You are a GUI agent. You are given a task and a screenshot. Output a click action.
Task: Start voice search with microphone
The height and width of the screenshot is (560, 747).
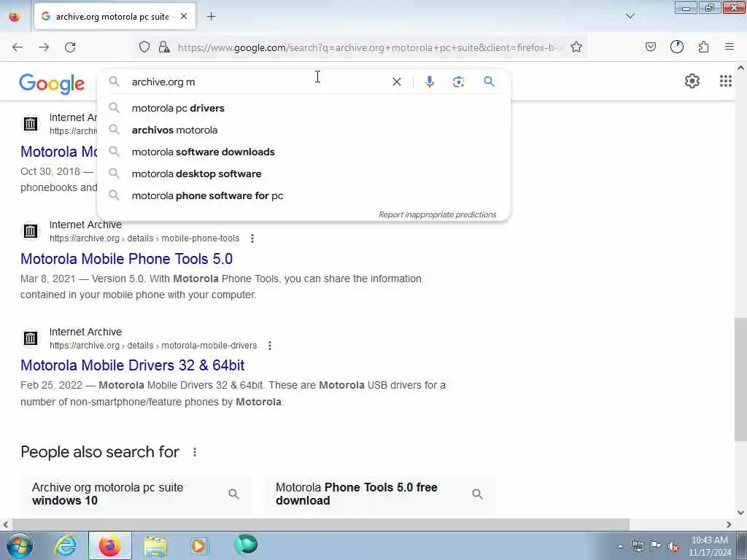coord(429,82)
